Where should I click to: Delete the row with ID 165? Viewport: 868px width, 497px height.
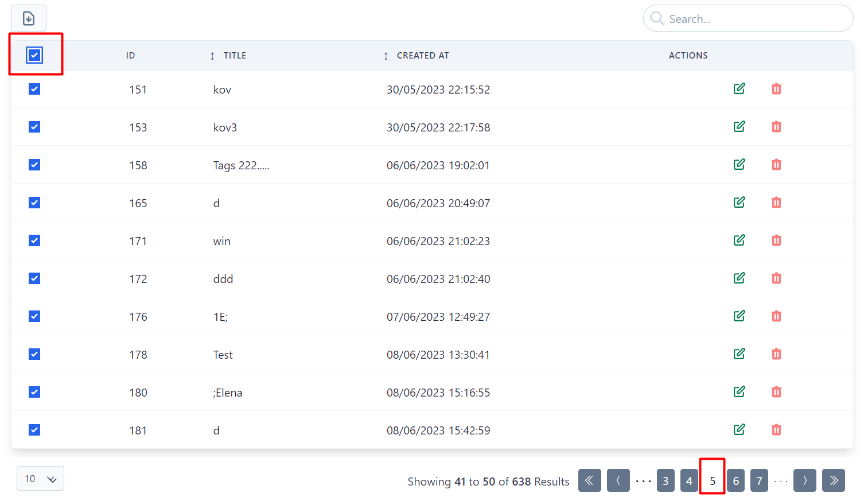(x=776, y=203)
